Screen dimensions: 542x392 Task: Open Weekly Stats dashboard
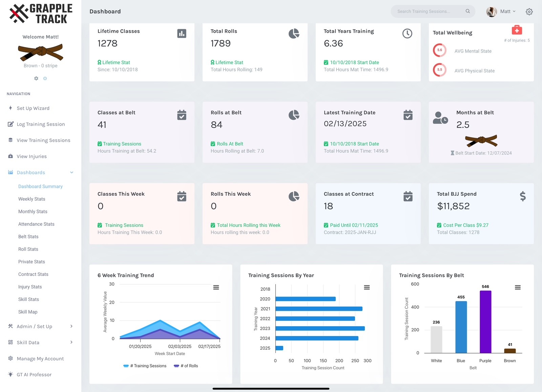[x=32, y=199]
